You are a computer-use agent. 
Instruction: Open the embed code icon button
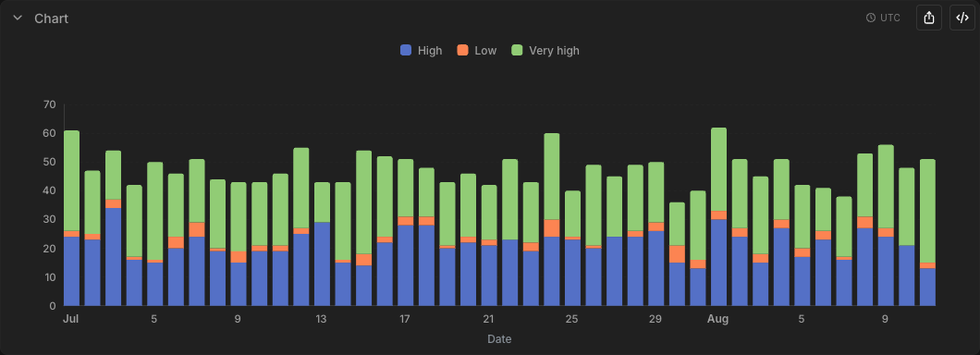click(x=962, y=18)
